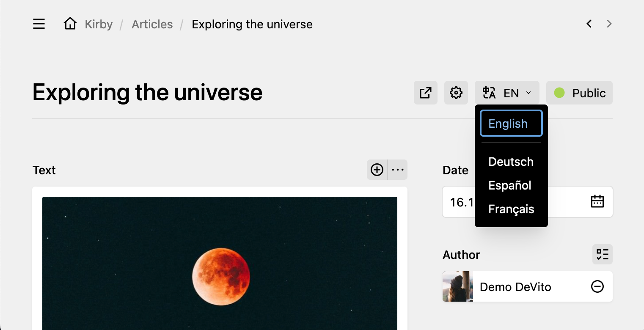This screenshot has height=330, width=644.
Task: Open the Articles breadcrumb link
Action: [x=152, y=25]
